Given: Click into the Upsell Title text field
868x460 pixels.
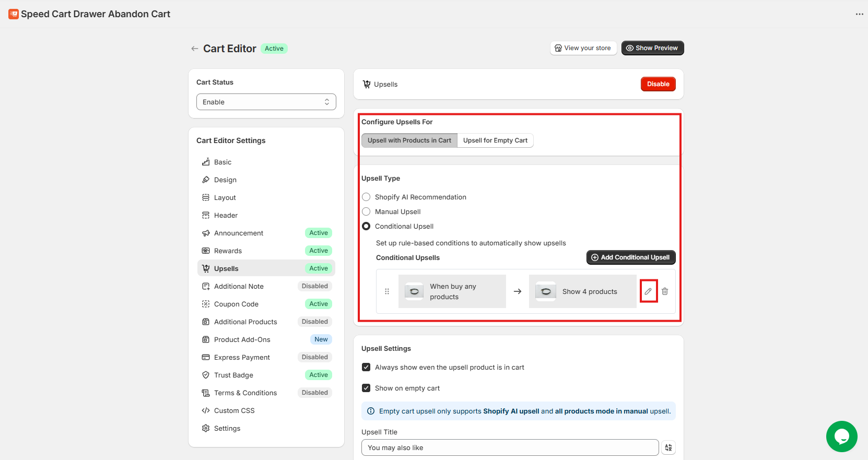Looking at the screenshot, I should pos(509,447).
